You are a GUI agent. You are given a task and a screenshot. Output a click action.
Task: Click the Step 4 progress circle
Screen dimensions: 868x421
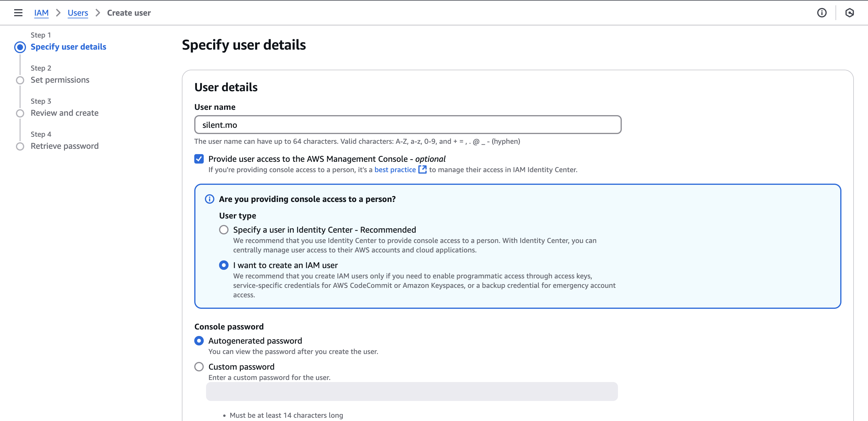click(x=20, y=146)
